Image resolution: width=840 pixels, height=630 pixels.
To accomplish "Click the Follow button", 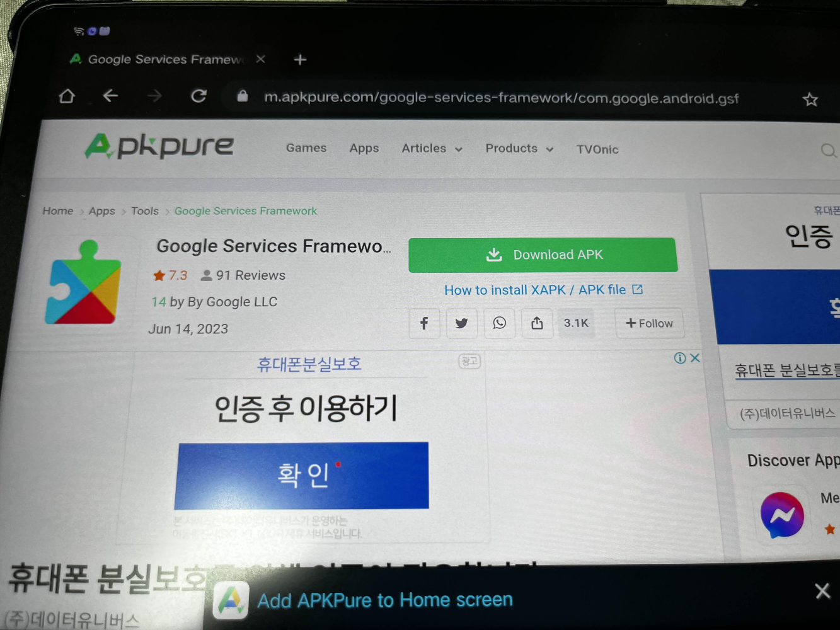I will 649,323.
